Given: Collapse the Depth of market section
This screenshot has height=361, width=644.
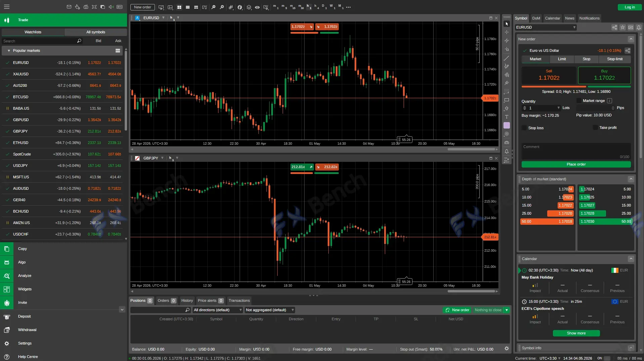Looking at the screenshot, I should 631,179.
